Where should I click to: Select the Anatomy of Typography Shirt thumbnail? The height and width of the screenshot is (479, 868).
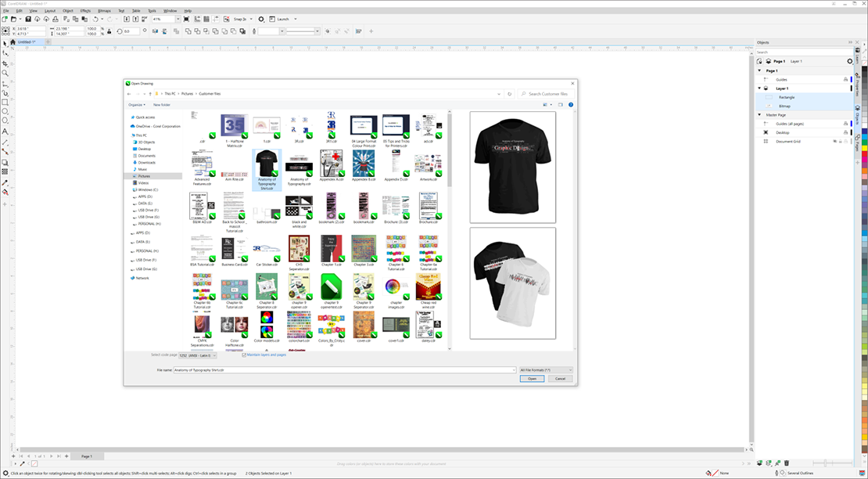coord(266,164)
